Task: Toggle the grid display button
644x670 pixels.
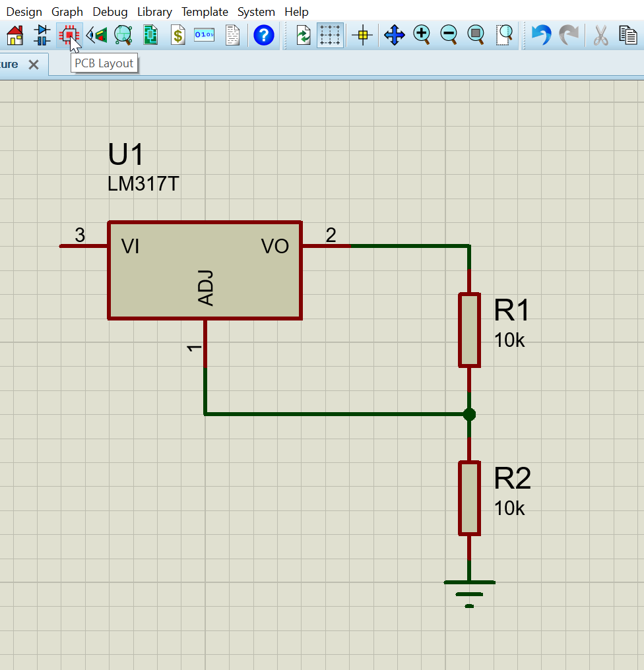Action: 330,34
